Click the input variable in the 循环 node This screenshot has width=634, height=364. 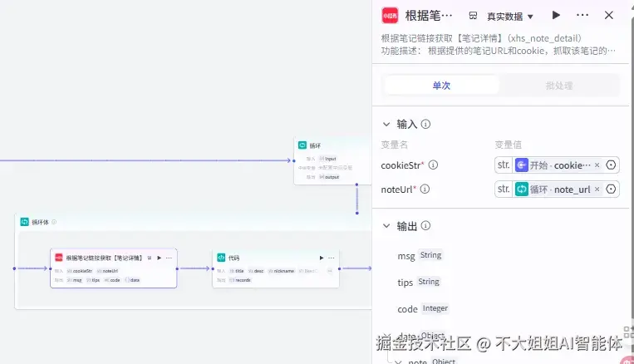point(328,159)
